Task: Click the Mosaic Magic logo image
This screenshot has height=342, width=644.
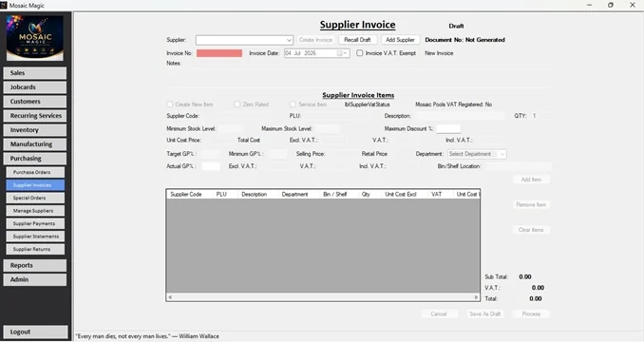Action: (35, 38)
